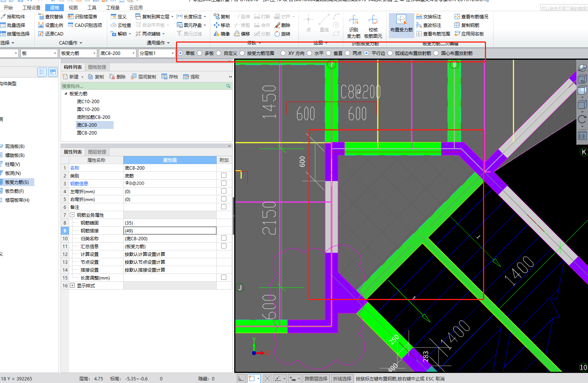
Task: Collapse the 钢筋业务属性 group
Action: pyautogui.click(x=72, y=215)
